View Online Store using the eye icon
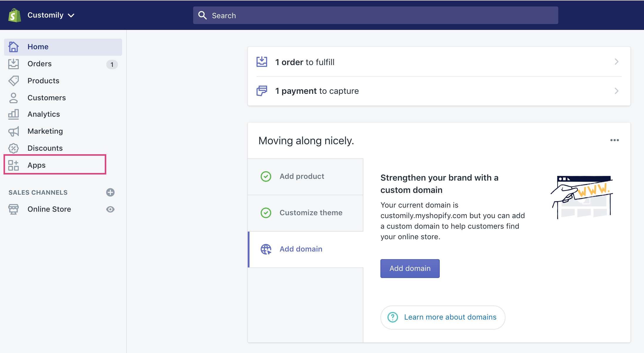This screenshot has width=644, height=353. 110,209
